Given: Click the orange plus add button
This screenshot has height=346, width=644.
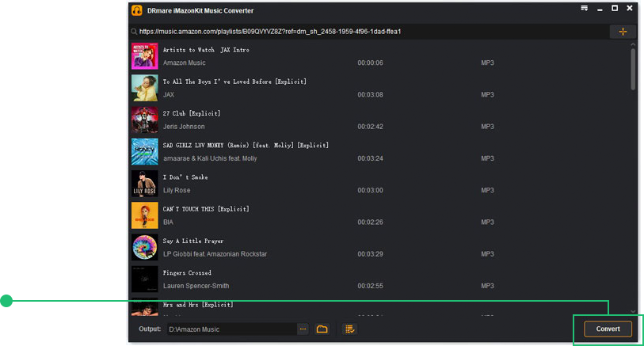Looking at the screenshot, I should [x=623, y=32].
